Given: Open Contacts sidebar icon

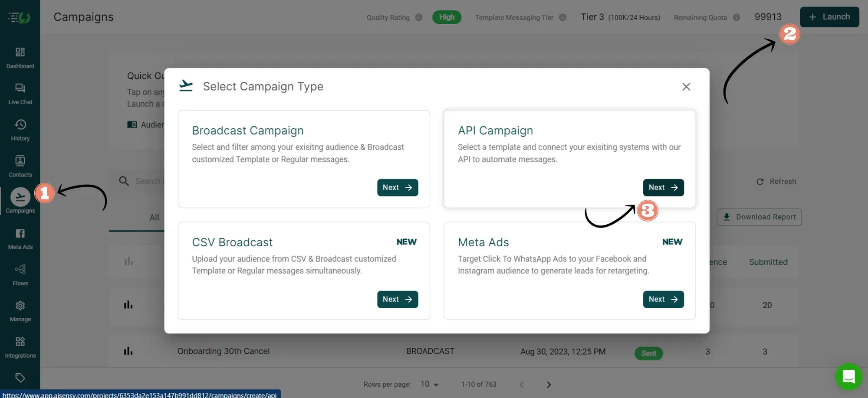Looking at the screenshot, I should point(20,166).
